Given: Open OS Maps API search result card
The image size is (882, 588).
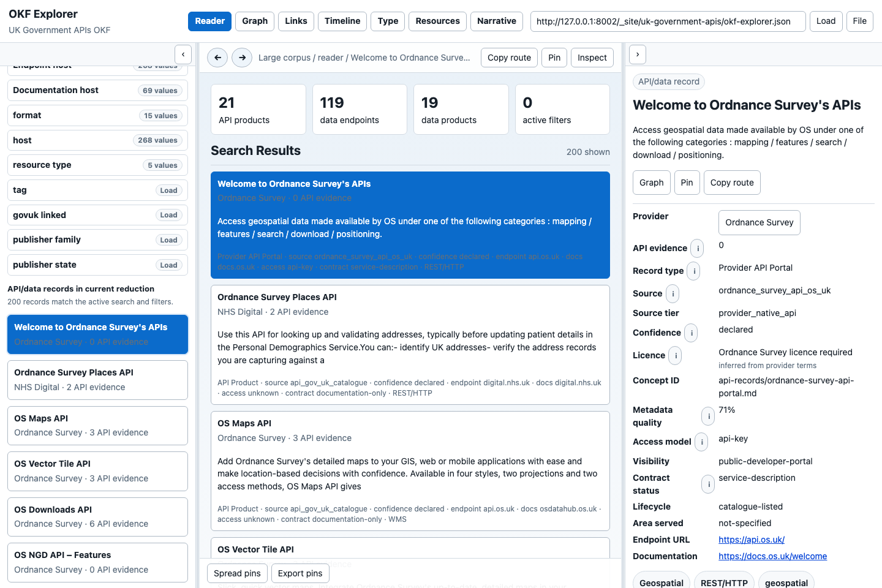Looking at the screenshot, I should click(410, 471).
